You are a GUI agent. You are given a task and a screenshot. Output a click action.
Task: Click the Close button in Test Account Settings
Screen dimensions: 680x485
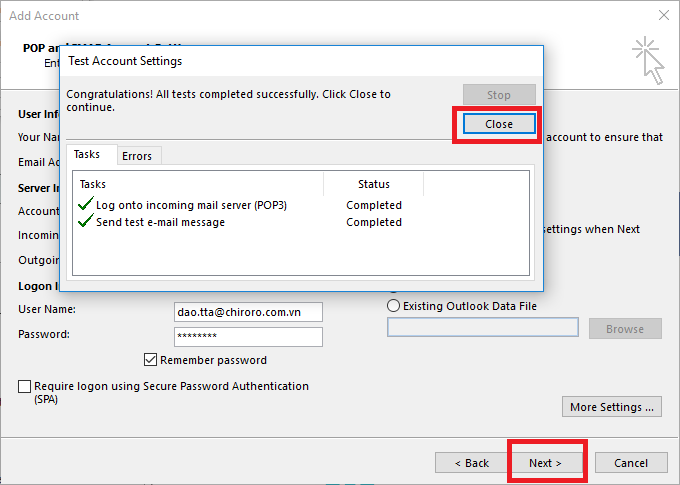click(498, 124)
